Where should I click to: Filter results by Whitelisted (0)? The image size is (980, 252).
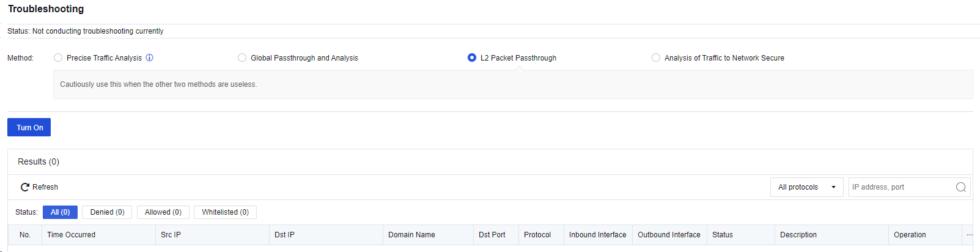point(225,212)
